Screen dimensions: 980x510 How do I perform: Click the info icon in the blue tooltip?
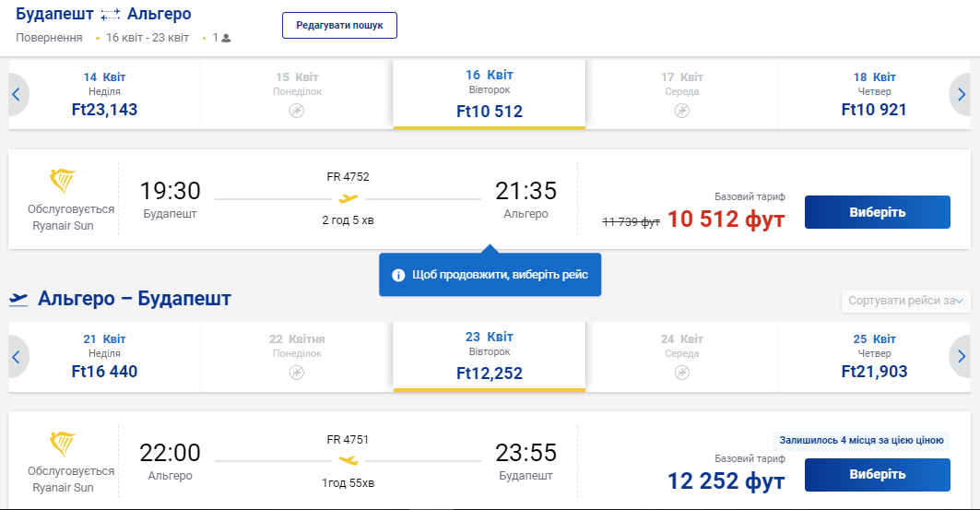(398, 275)
